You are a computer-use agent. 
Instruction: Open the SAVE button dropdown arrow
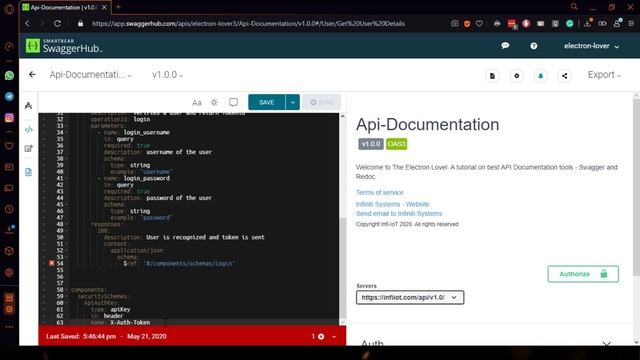pyautogui.click(x=293, y=102)
